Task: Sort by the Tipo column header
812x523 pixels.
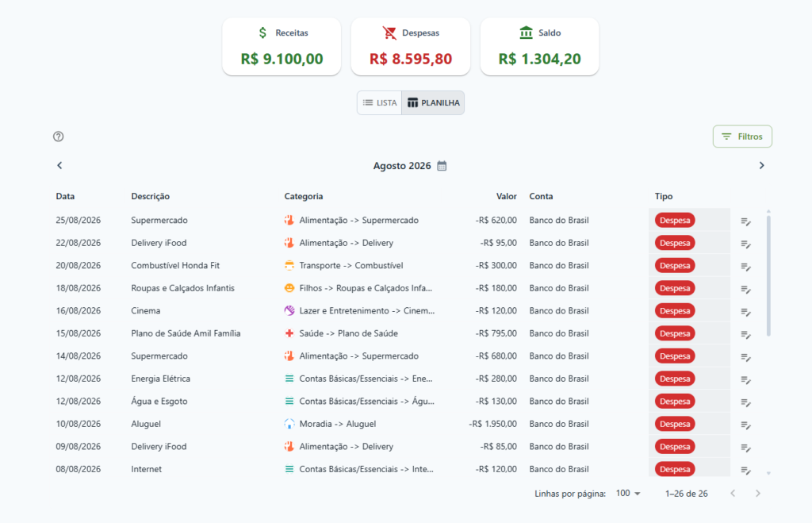Action: click(x=664, y=197)
